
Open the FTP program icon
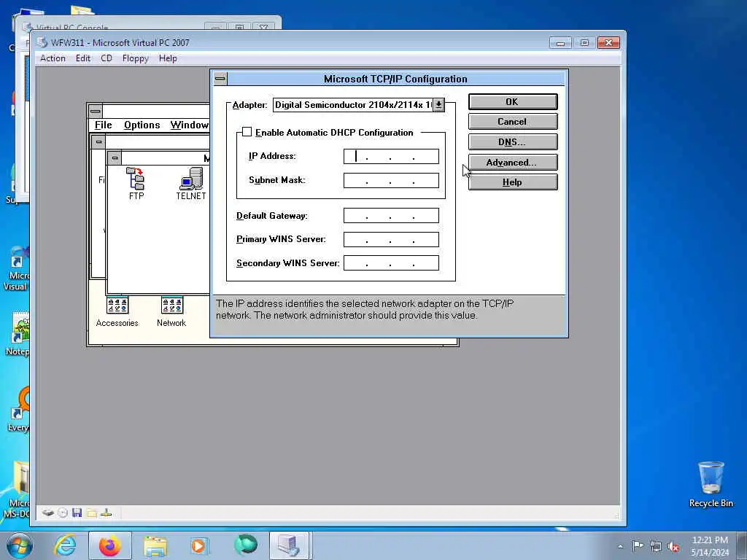tap(136, 183)
